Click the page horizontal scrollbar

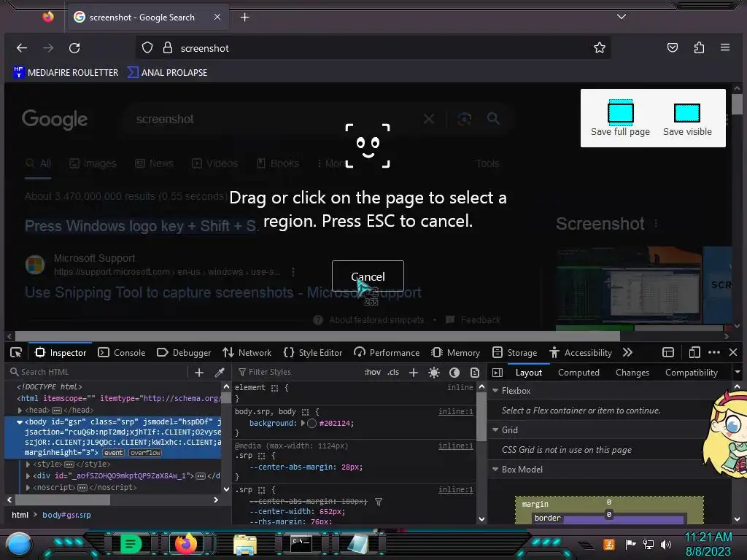point(317,335)
